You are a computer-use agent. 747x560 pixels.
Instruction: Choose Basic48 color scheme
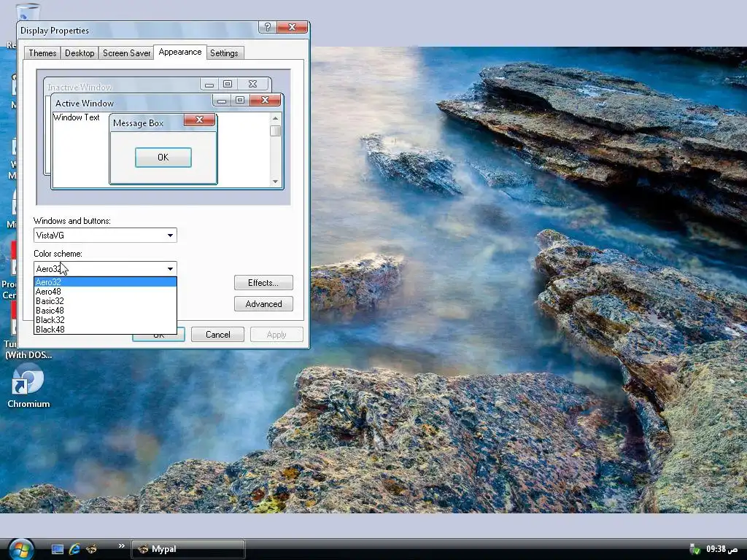(x=105, y=311)
